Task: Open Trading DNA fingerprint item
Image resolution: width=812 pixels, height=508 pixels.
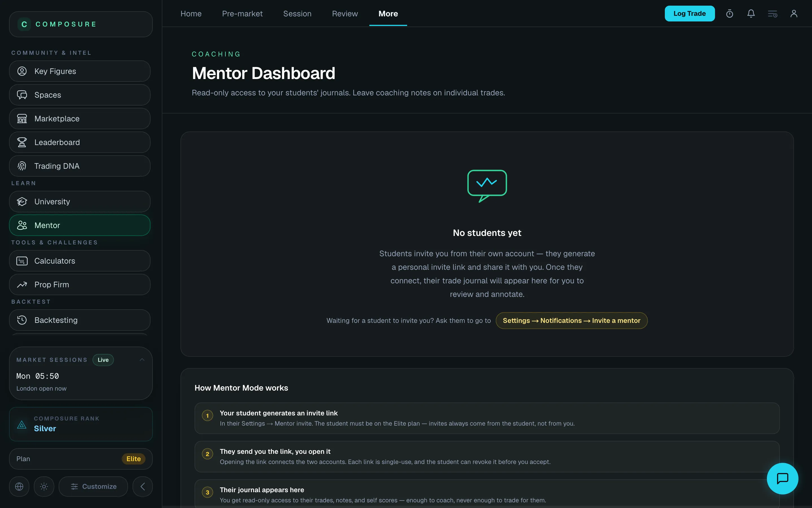Action: tap(80, 166)
